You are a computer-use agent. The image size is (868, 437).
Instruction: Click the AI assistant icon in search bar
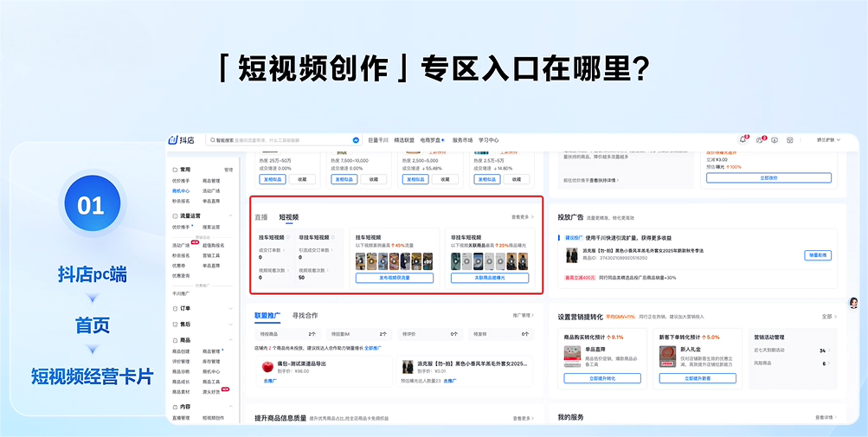[356, 139]
